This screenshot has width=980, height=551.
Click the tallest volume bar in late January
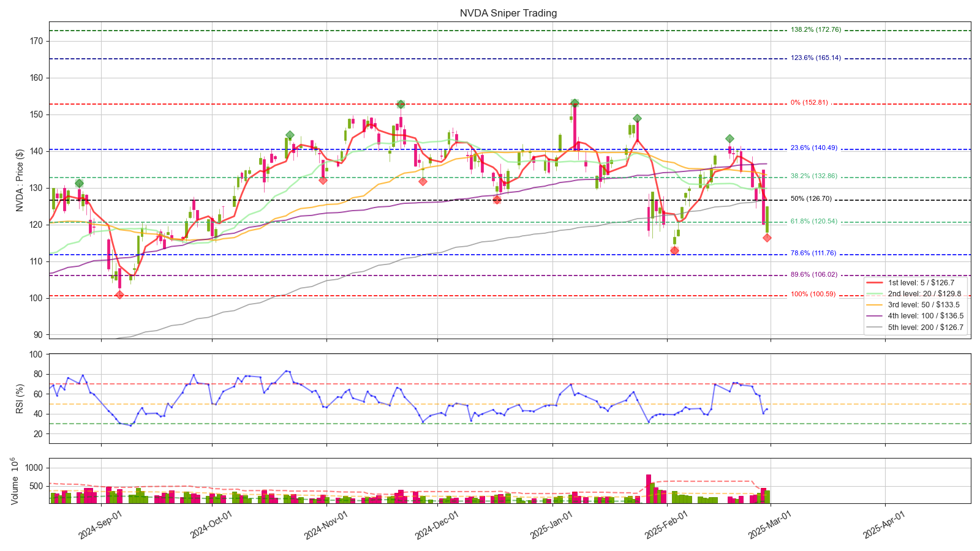pyautogui.click(x=649, y=489)
